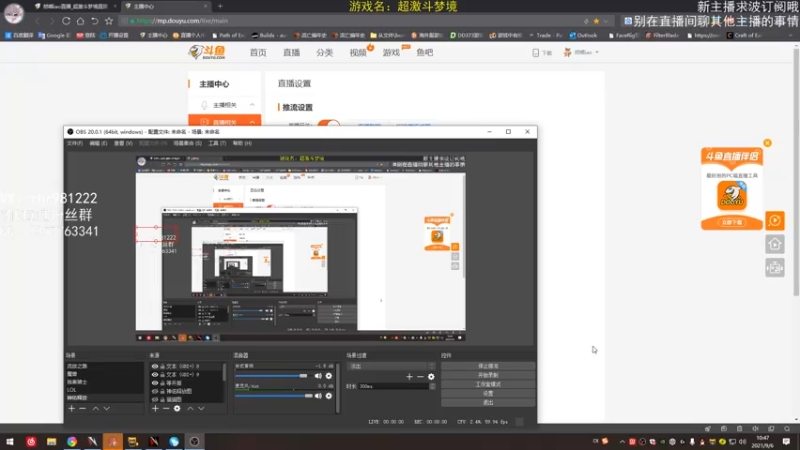Viewport: 800px width, 450px height.
Task: Click the orange play icon on the right sidebar
Action: (775, 221)
